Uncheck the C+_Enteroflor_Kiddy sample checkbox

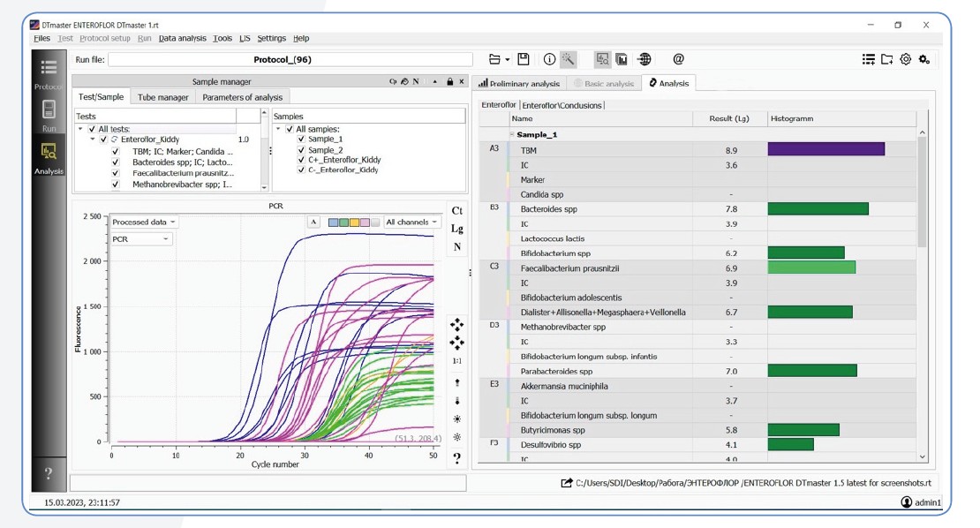301,160
